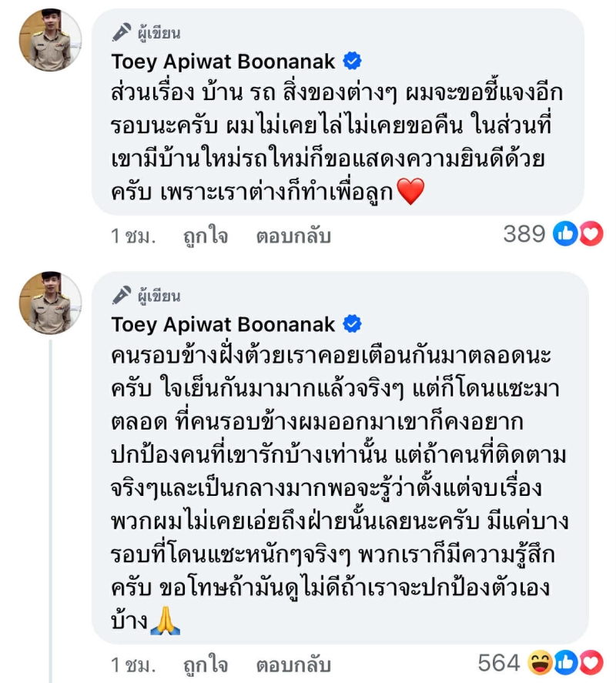The image size is (616, 683).
Task: Open the 389 reactions count
Action: (524, 235)
